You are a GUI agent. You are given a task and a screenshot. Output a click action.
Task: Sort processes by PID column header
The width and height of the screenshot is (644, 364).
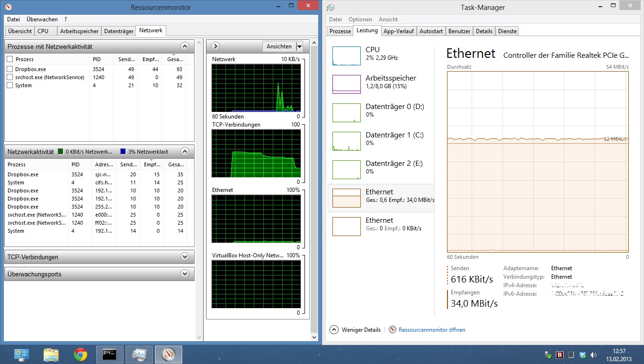pos(101,59)
